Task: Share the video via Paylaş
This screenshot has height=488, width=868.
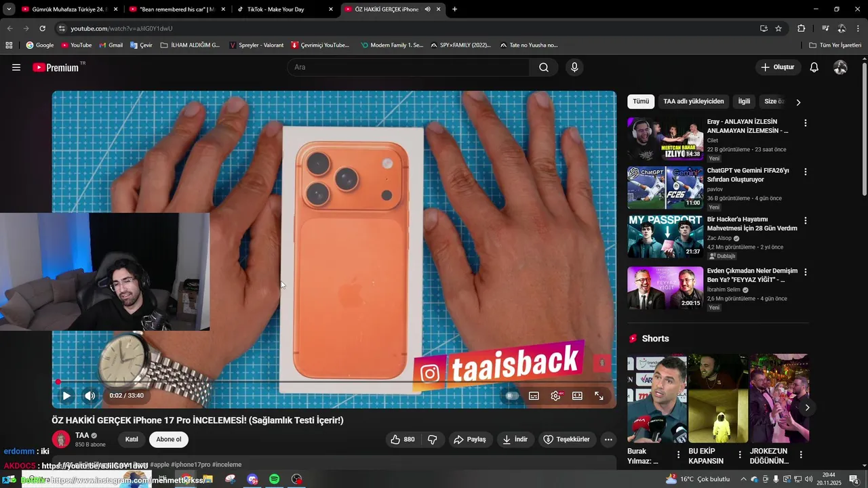Action: [470, 439]
